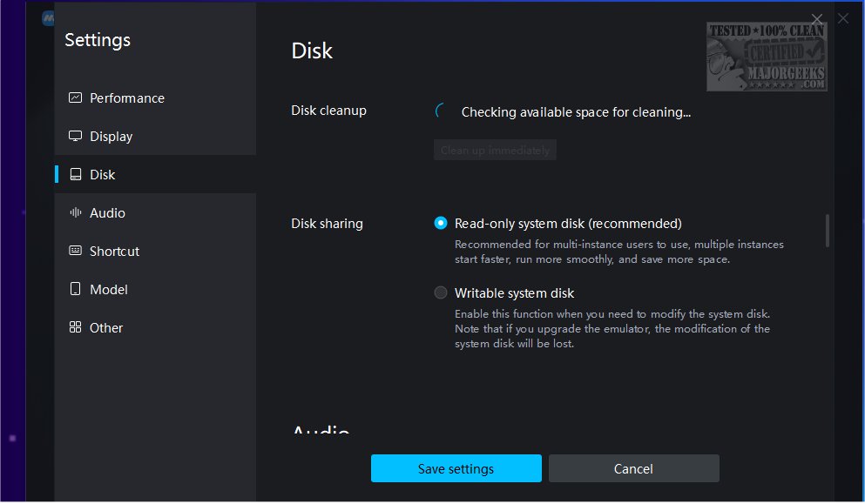865x504 pixels.
Task: Click the Audio waveform icon
Action: [x=75, y=213]
